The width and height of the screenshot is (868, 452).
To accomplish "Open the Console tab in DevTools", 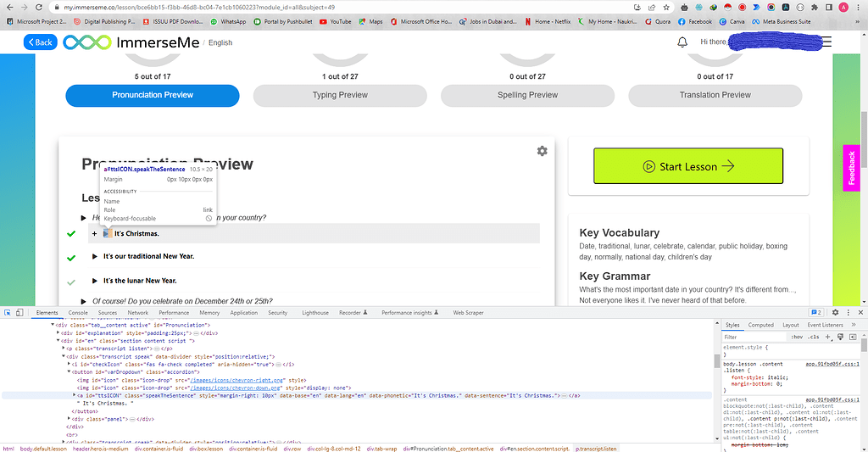I will point(77,313).
